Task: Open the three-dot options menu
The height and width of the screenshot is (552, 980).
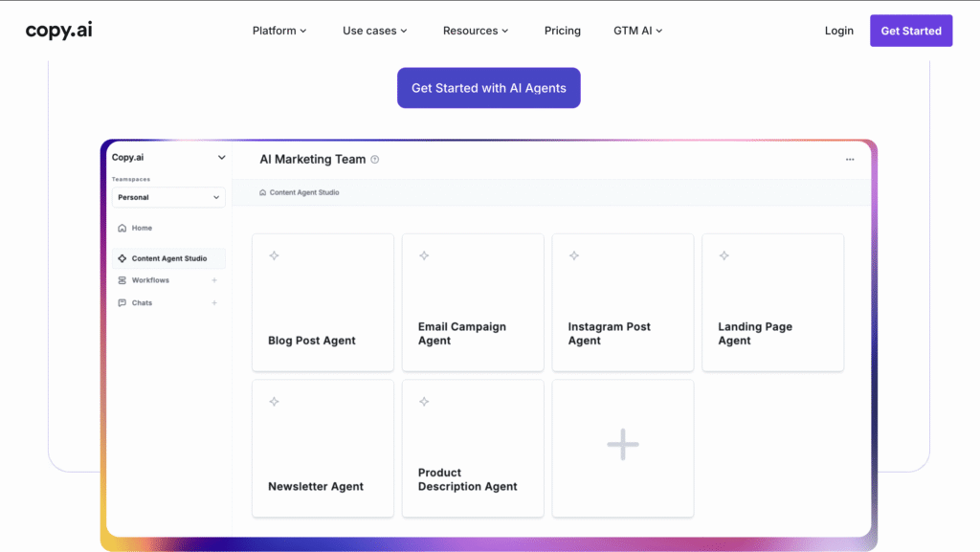Action: (x=849, y=160)
